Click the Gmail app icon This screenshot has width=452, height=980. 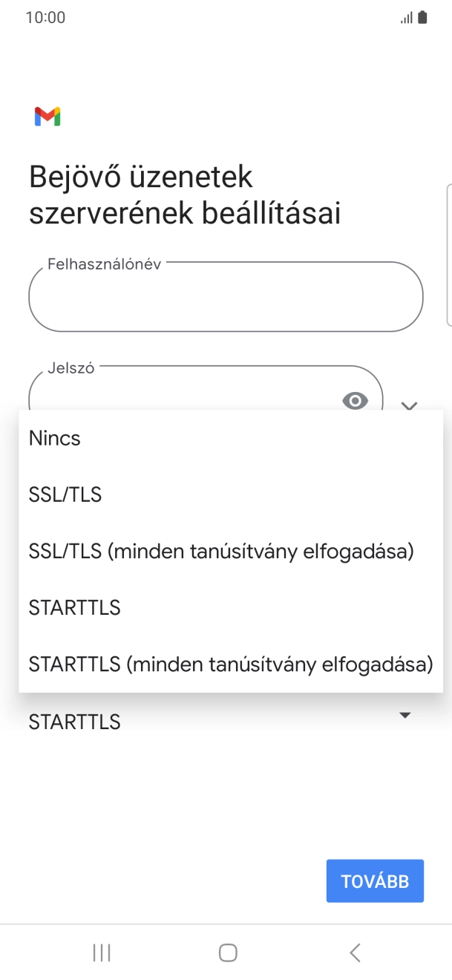(x=48, y=117)
